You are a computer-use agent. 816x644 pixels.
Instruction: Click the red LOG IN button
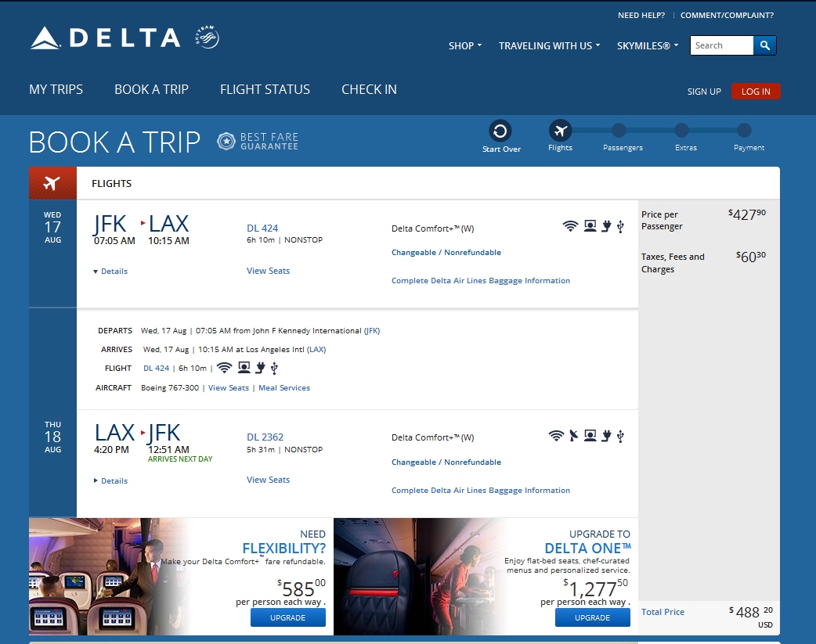[756, 91]
